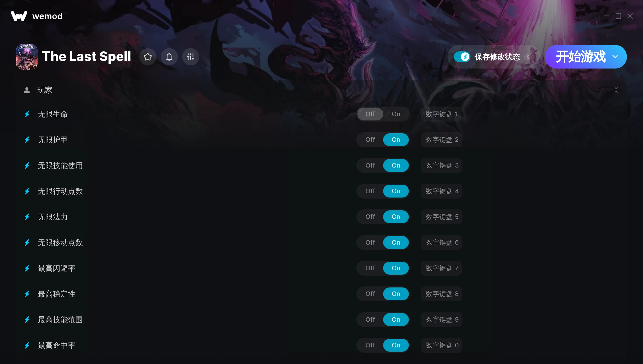643x364 pixels.
Task: Change the 数字键盘 1 hotkey
Action: pos(442,114)
